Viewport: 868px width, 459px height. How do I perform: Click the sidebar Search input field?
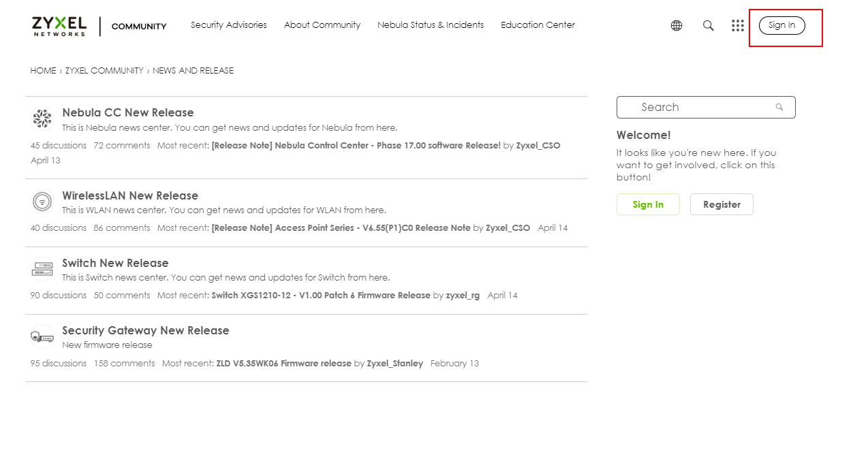click(706, 108)
